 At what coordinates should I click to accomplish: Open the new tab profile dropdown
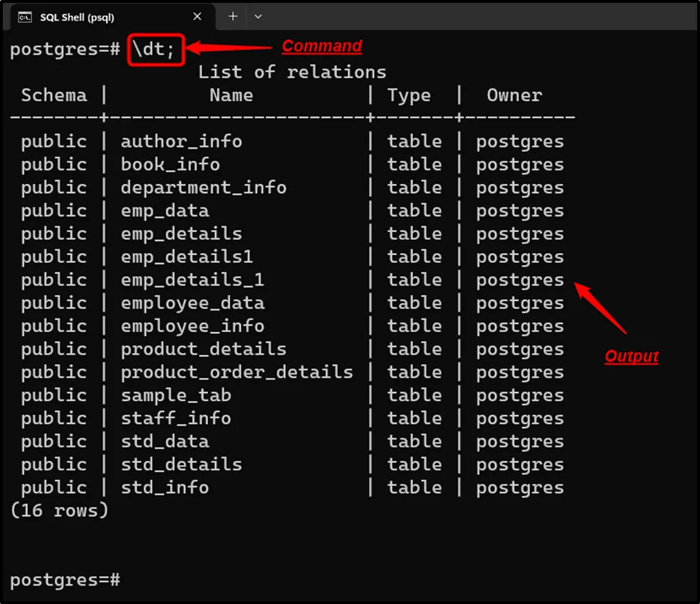click(x=258, y=16)
